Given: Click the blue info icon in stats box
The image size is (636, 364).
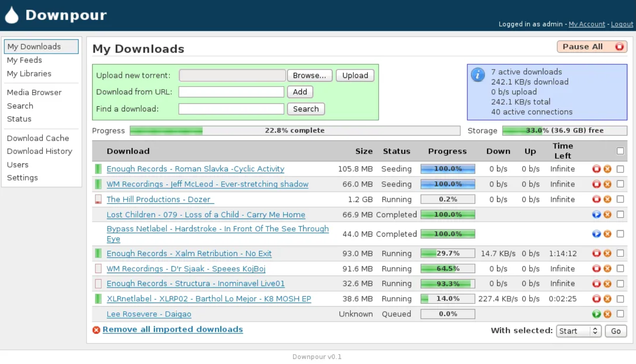Looking at the screenshot, I should click(x=478, y=75).
